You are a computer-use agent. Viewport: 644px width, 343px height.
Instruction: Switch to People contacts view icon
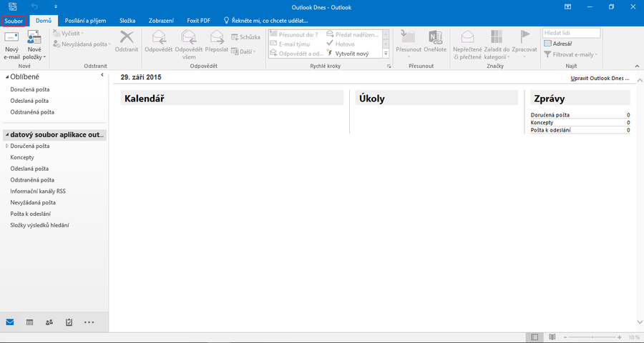pyautogui.click(x=49, y=322)
